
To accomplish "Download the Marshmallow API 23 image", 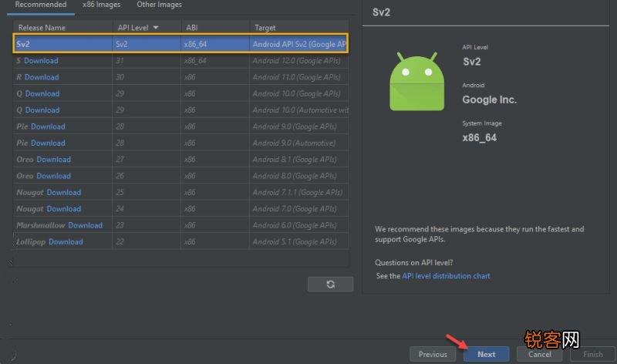I will coord(85,225).
